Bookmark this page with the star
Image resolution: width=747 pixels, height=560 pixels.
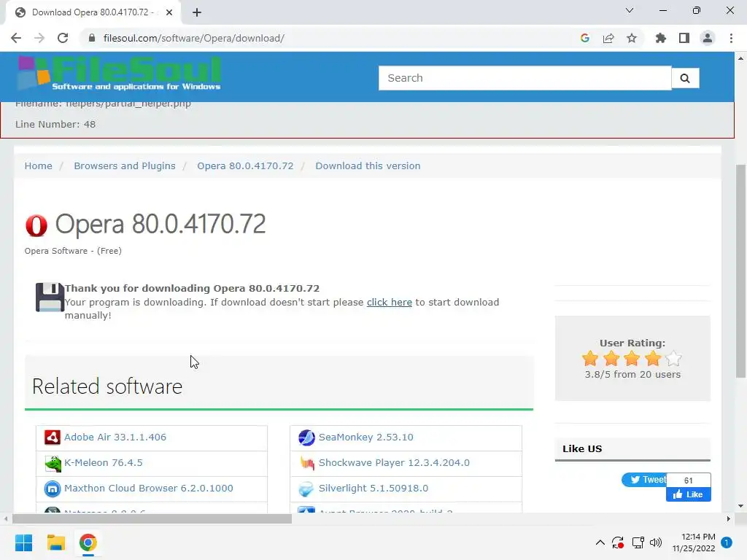click(x=632, y=38)
